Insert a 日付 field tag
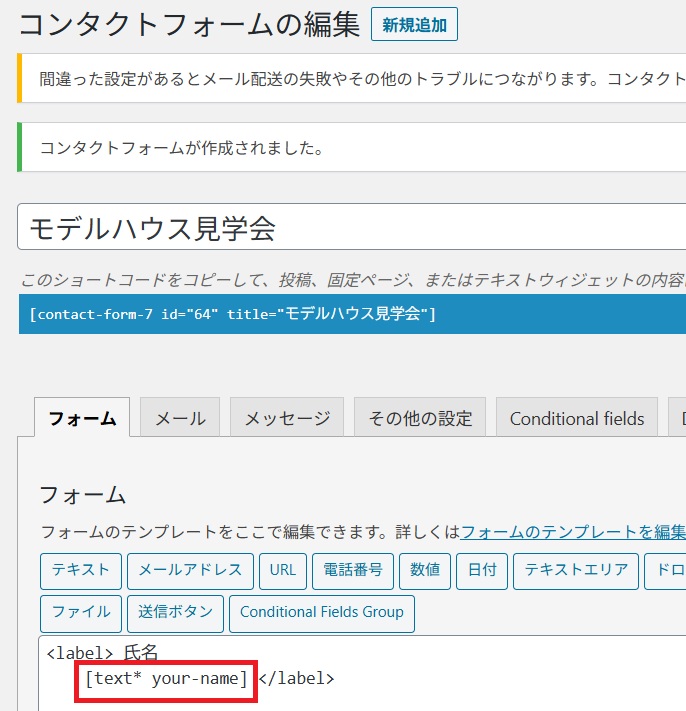This screenshot has height=711, width=686. click(x=482, y=571)
